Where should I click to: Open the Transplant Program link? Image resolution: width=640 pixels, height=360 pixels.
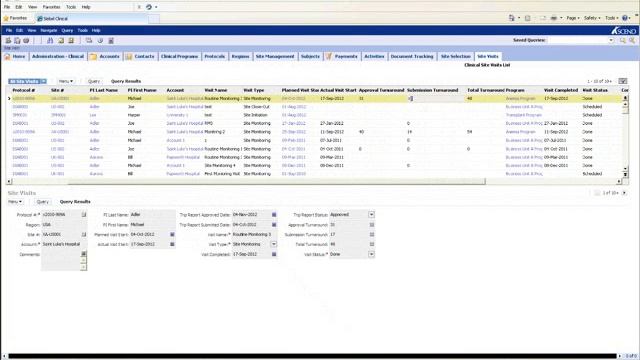tap(524, 115)
